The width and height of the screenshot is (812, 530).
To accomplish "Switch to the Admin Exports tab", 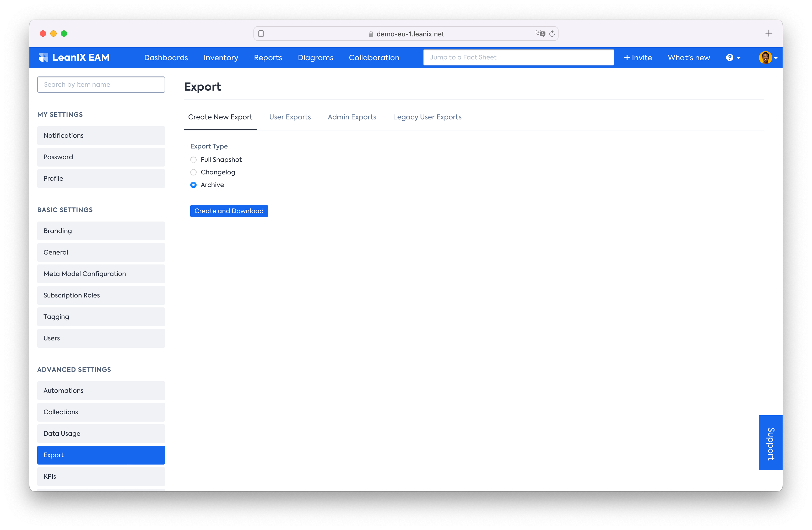I will tap(352, 117).
